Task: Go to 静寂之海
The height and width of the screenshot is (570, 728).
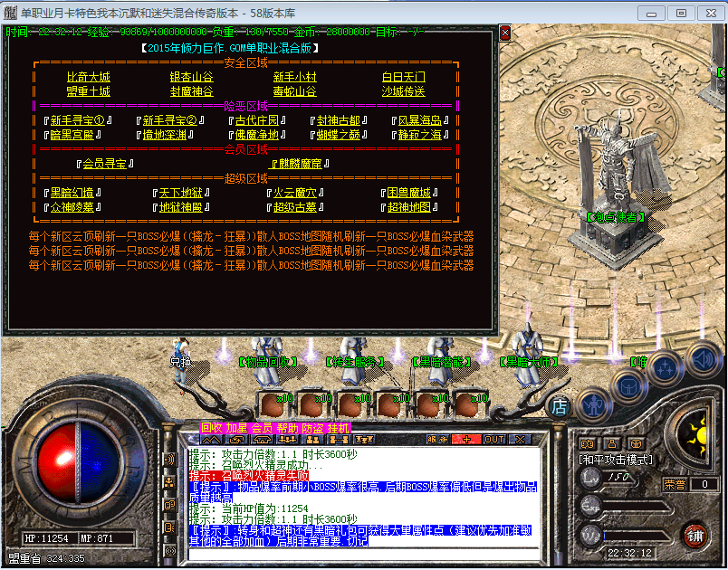Action: click(x=420, y=135)
